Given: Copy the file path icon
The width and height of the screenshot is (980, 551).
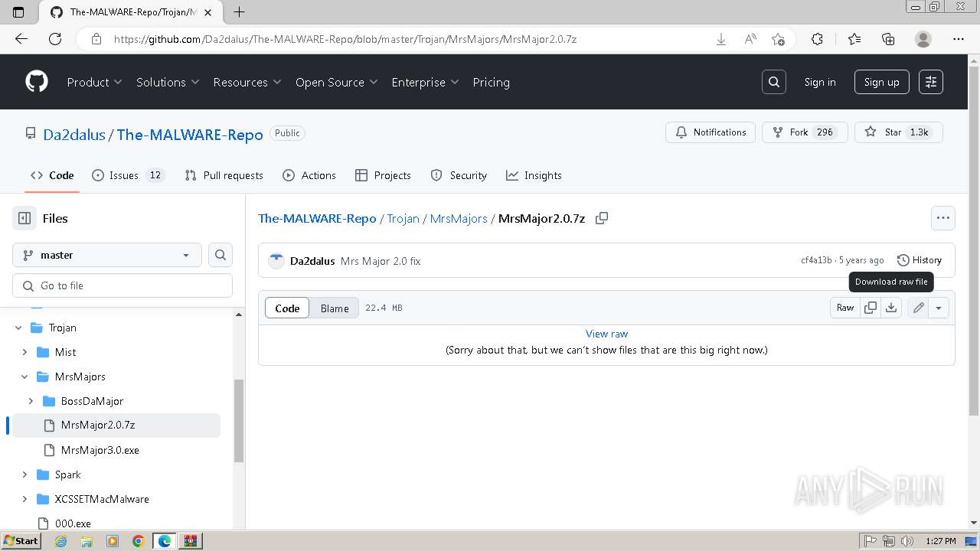Looking at the screenshot, I should tap(602, 218).
